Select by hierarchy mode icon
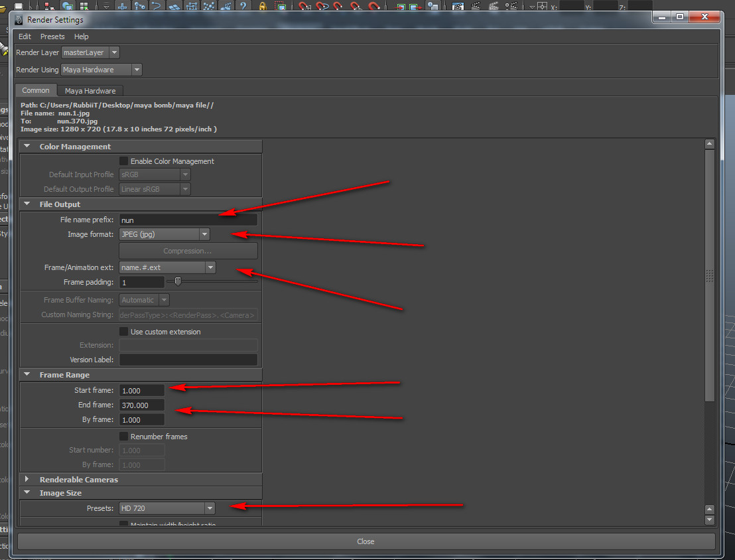The image size is (735, 560). coord(48,5)
